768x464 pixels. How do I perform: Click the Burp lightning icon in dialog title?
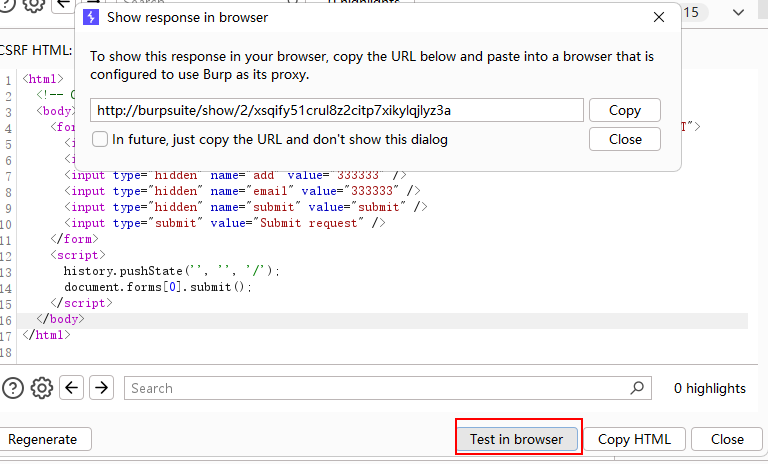tap(91, 17)
